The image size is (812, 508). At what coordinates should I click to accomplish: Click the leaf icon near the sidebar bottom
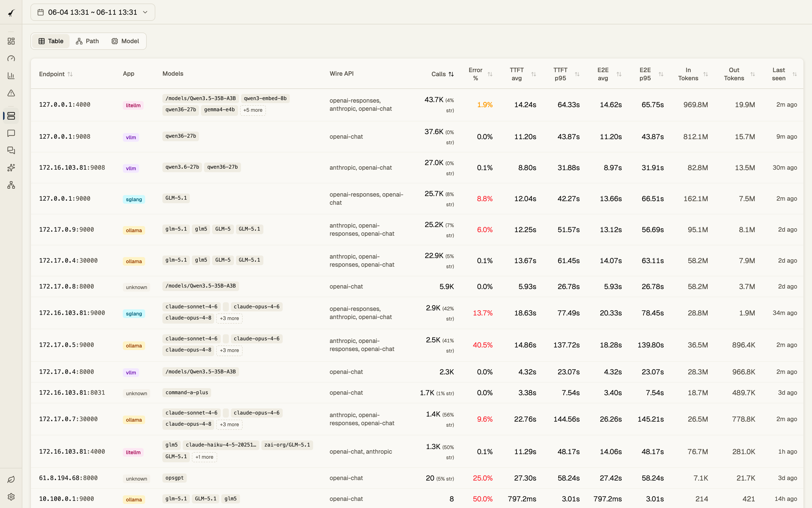pos(11,480)
